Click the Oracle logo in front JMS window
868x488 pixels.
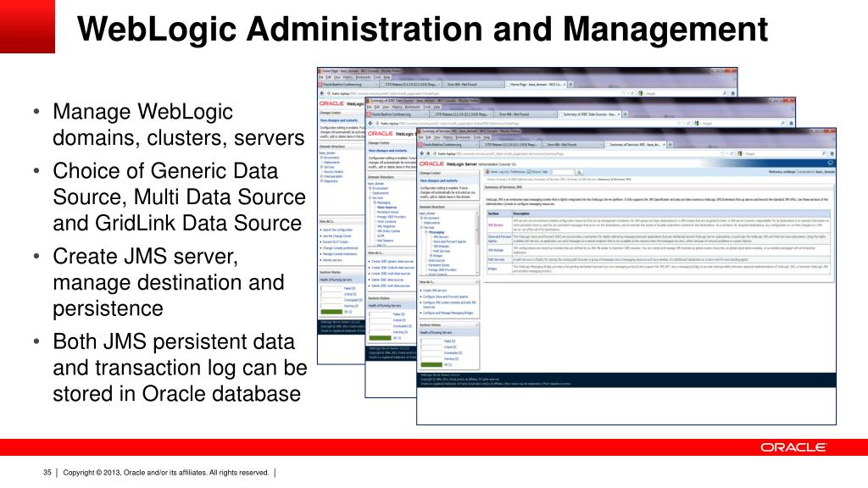click(x=431, y=164)
